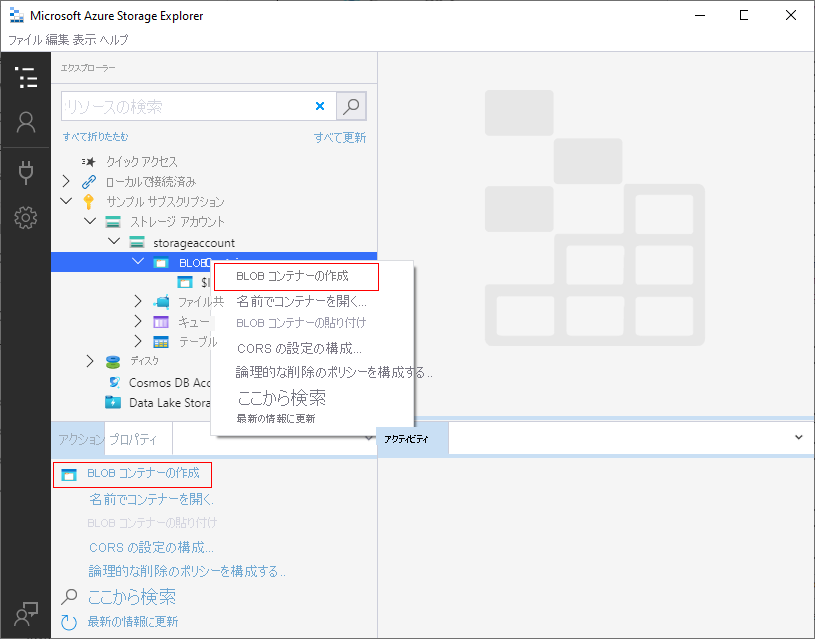Collapse the サンプル サブスクリプション node
Image resolution: width=815 pixels, height=639 pixels.
[x=66, y=201]
